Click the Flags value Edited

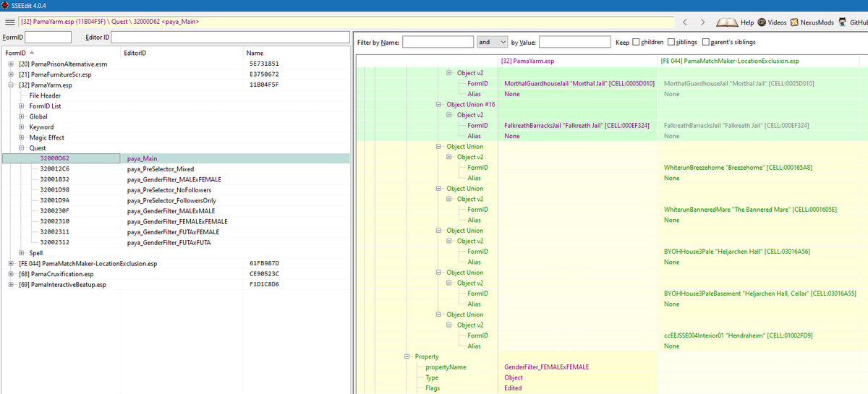click(x=513, y=388)
